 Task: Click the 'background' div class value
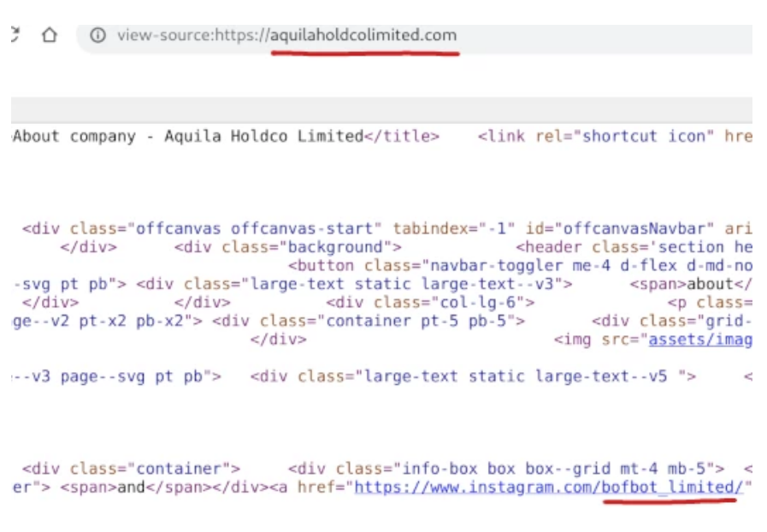click(335, 247)
